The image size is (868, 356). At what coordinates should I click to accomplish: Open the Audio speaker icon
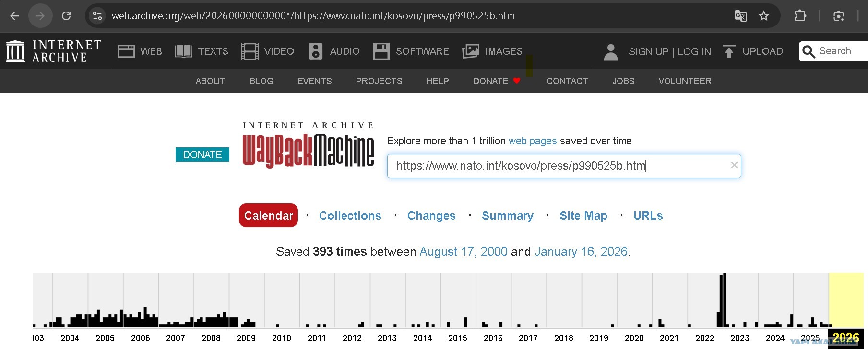click(x=315, y=51)
